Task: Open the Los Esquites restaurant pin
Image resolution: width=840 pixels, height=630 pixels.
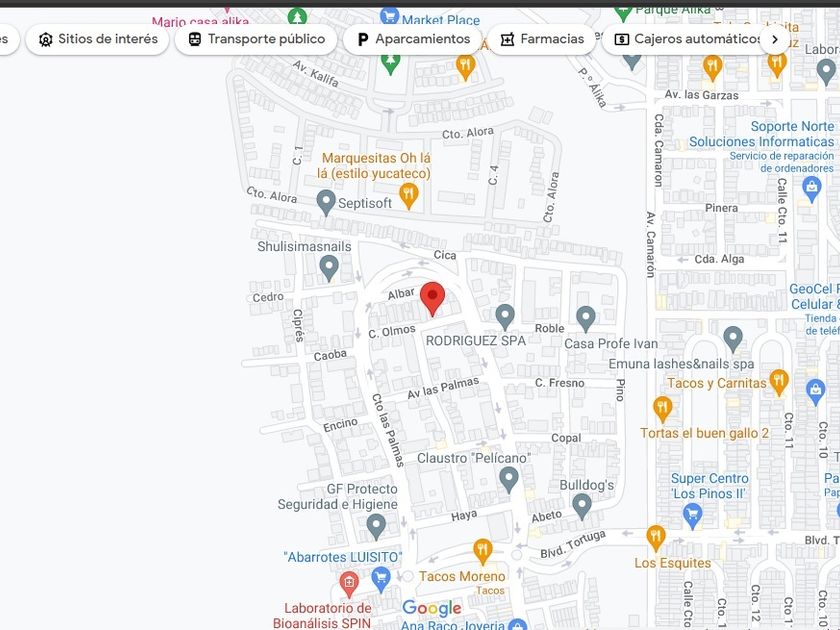Action: tap(656, 538)
